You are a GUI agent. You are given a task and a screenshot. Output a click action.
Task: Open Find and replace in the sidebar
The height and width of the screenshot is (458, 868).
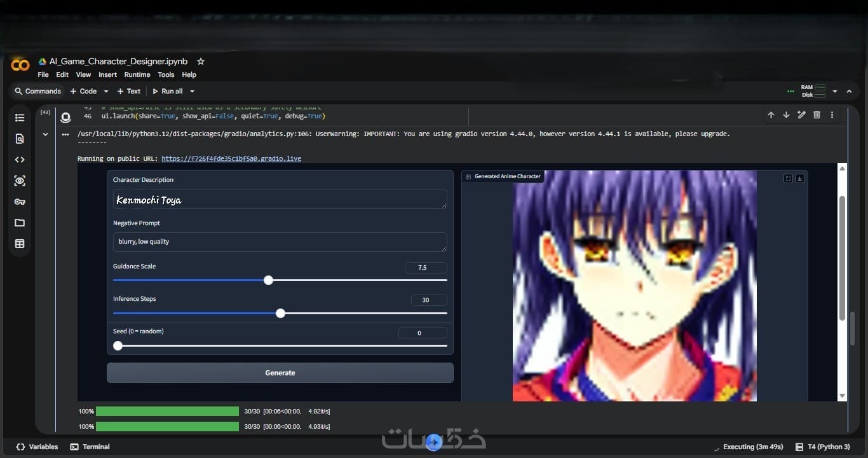20,139
